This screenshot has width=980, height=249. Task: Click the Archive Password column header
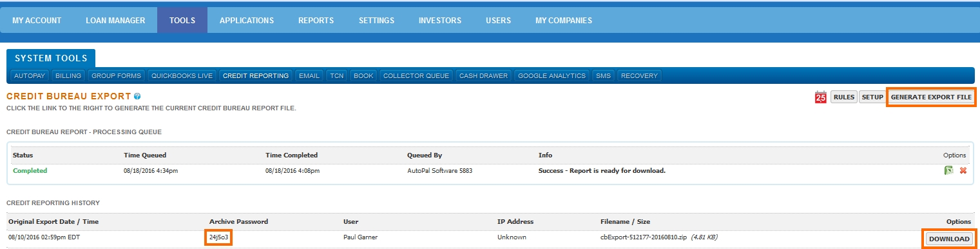coord(238,222)
